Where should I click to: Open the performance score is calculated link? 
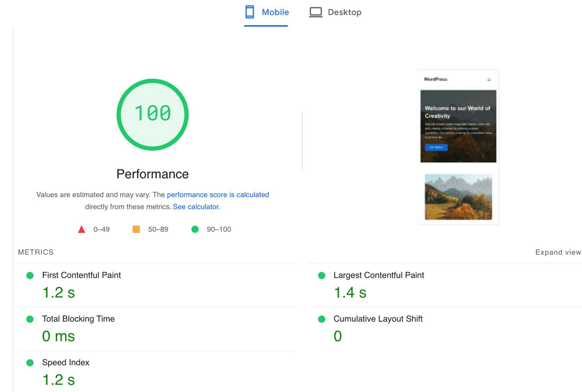[x=218, y=195]
